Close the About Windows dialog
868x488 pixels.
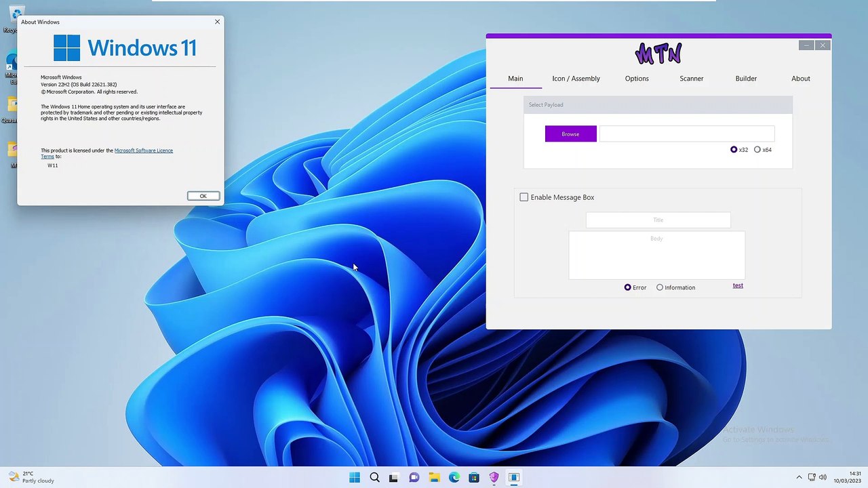click(x=217, y=22)
